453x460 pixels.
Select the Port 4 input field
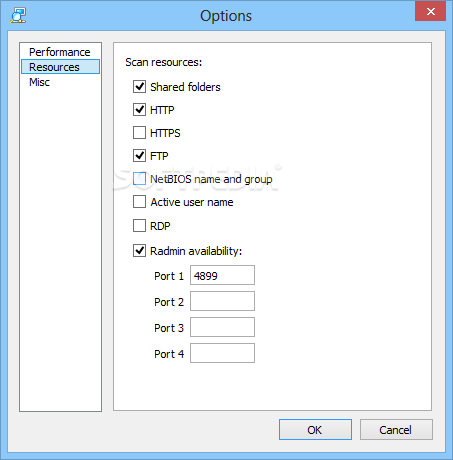coord(222,353)
